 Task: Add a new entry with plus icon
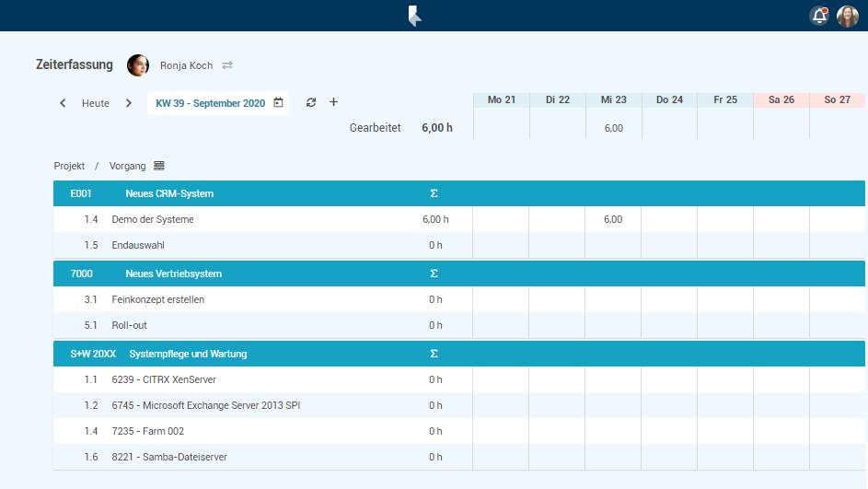click(x=333, y=102)
